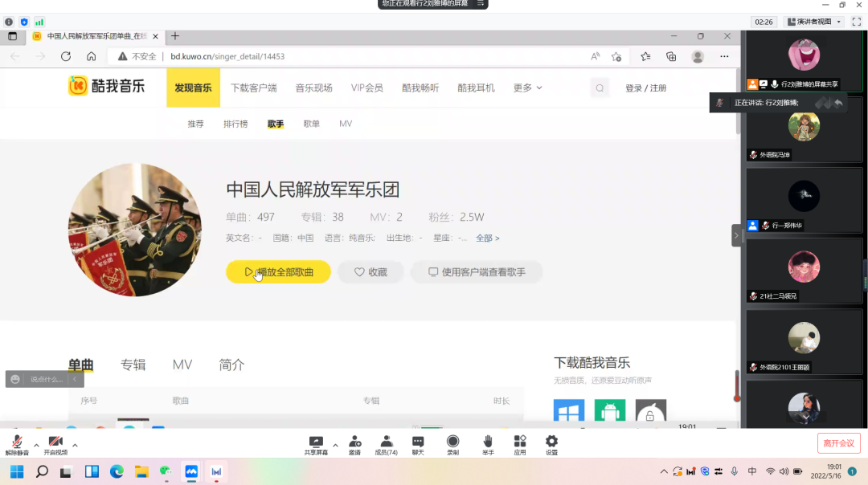The width and height of the screenshot is (868, 485).
Task: Click the 离开会议 button
Action: click(838, 443)
